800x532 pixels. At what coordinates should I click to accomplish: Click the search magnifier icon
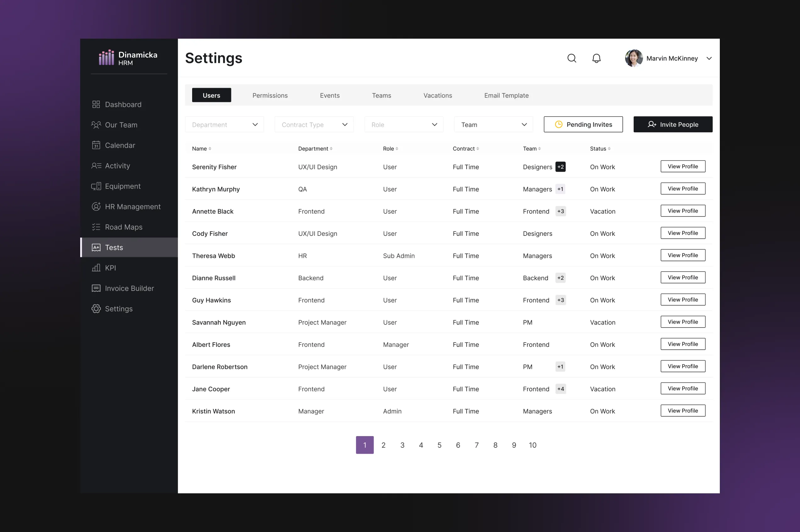click(572, 58)
